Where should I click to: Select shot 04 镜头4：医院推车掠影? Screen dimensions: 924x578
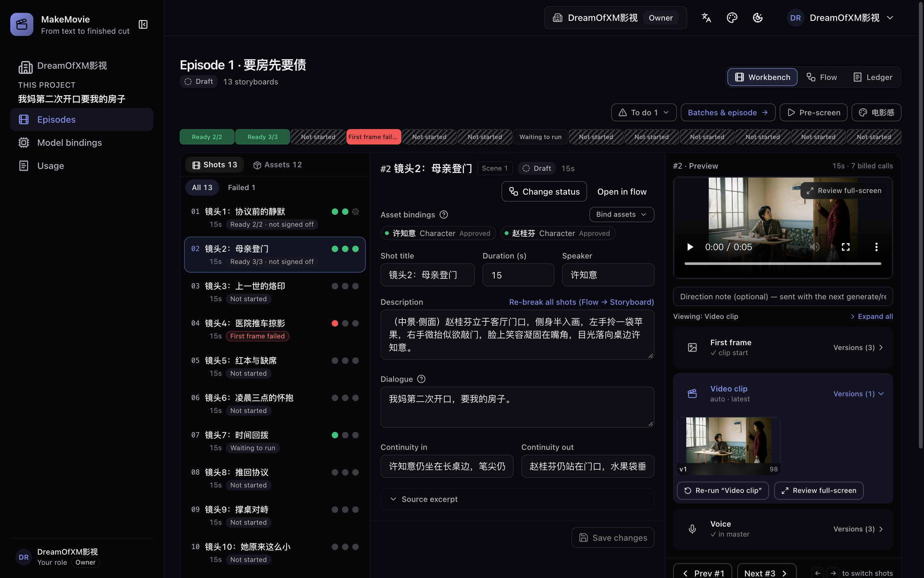click(x=275, y=329)
